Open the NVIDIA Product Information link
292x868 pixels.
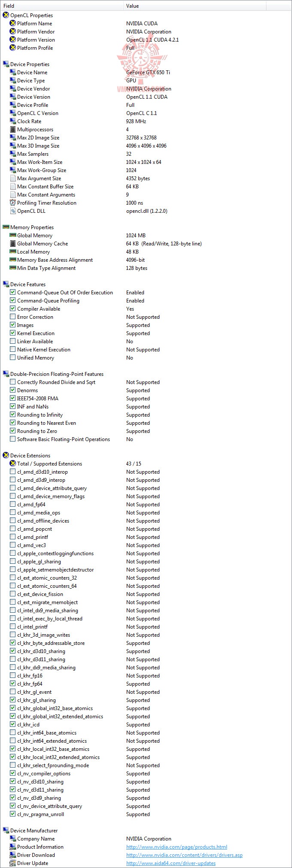pyautogui.click(x=176, y=847)
